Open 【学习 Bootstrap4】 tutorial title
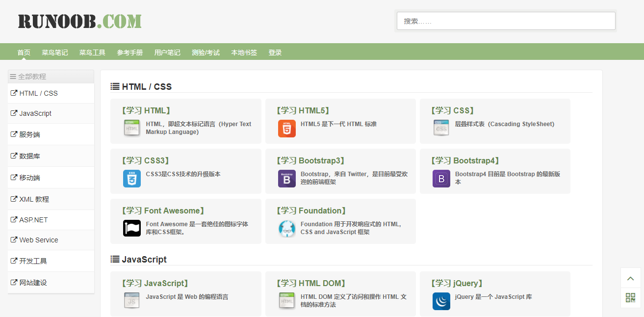 point(465,161)
